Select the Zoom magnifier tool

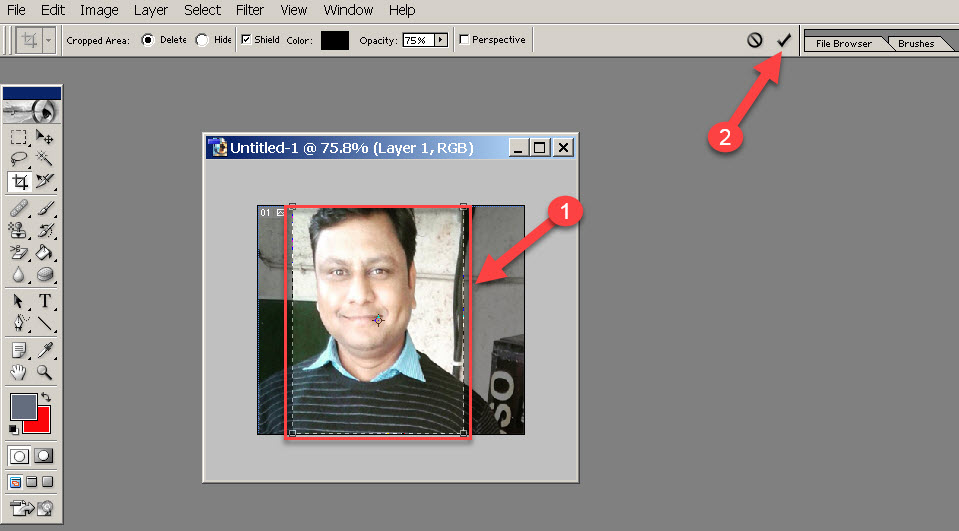[44, 371]
